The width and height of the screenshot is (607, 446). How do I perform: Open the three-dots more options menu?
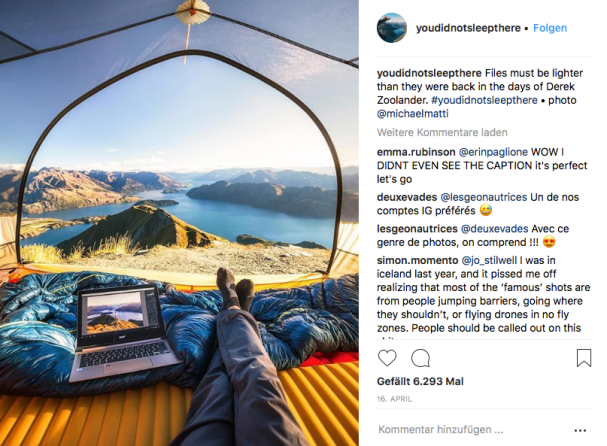tap(580, 431)
